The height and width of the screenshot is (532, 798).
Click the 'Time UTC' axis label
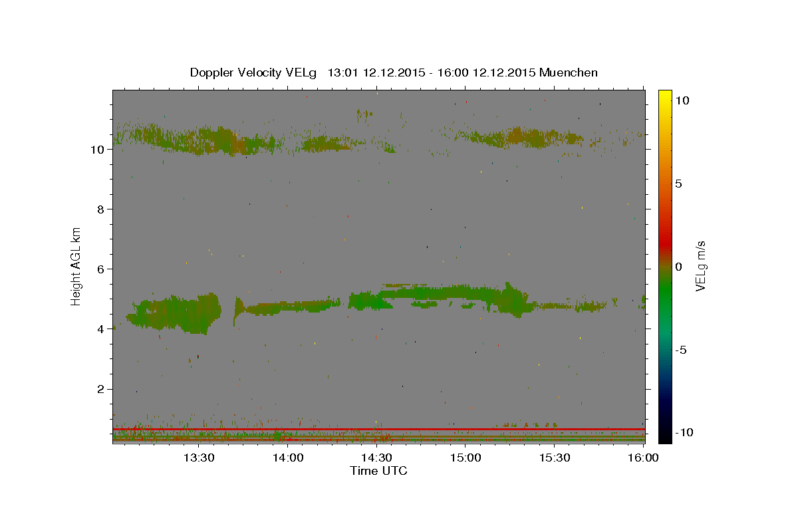pyautogui.click(x=378, y=471)
